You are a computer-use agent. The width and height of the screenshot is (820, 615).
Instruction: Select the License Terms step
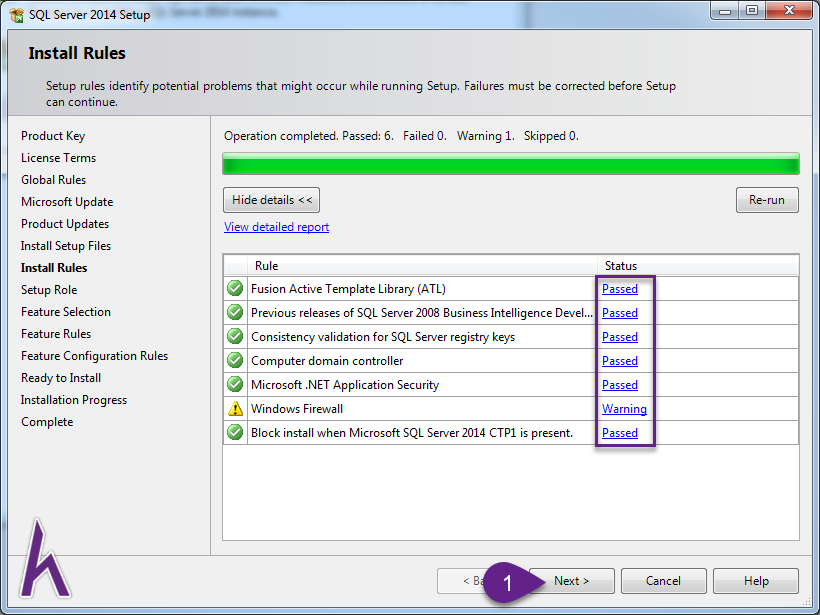(59, 158)
